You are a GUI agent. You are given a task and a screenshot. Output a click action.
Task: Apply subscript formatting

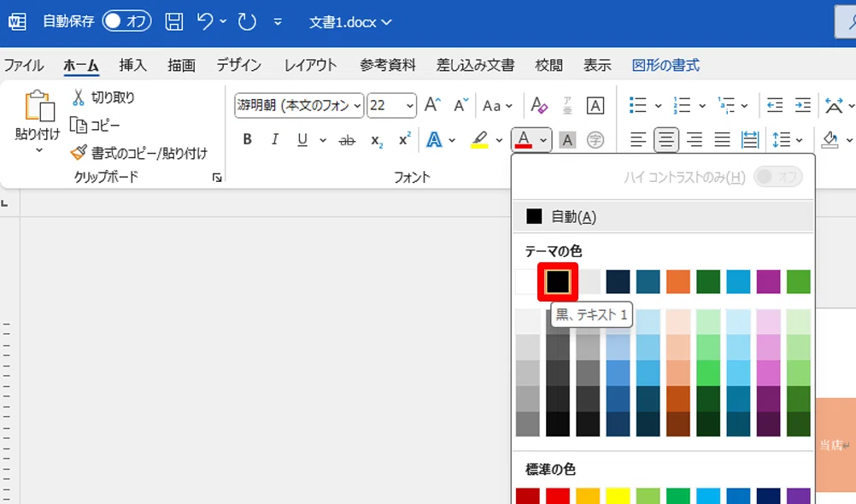376,141
